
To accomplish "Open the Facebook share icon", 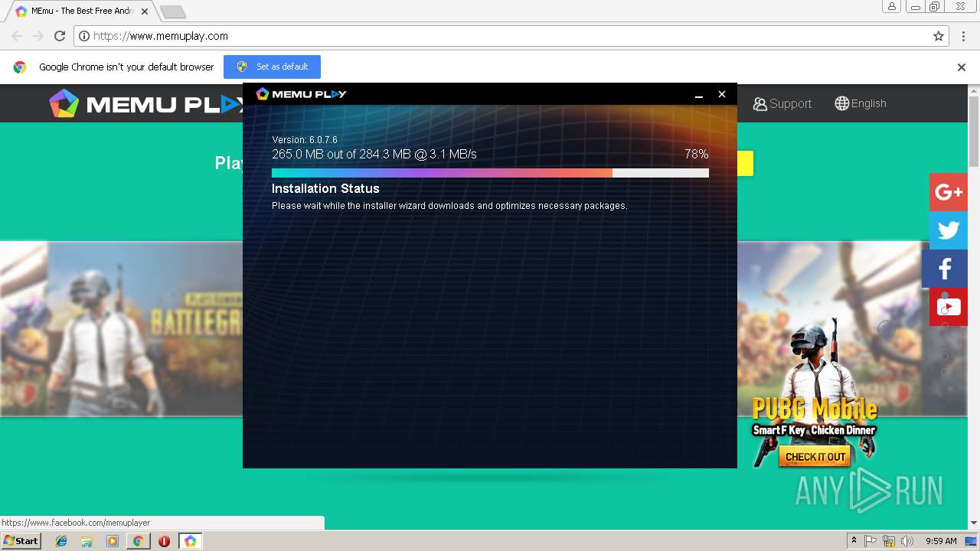I will point(945,269).
